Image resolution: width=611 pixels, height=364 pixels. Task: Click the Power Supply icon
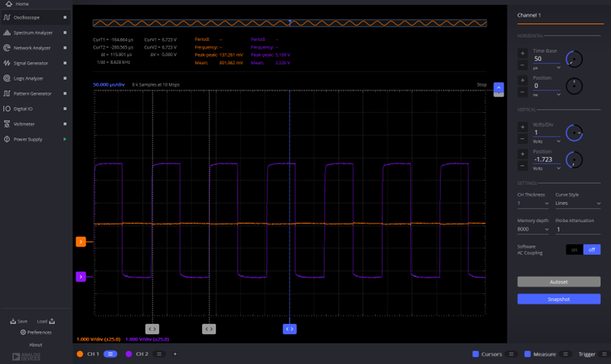6,139
